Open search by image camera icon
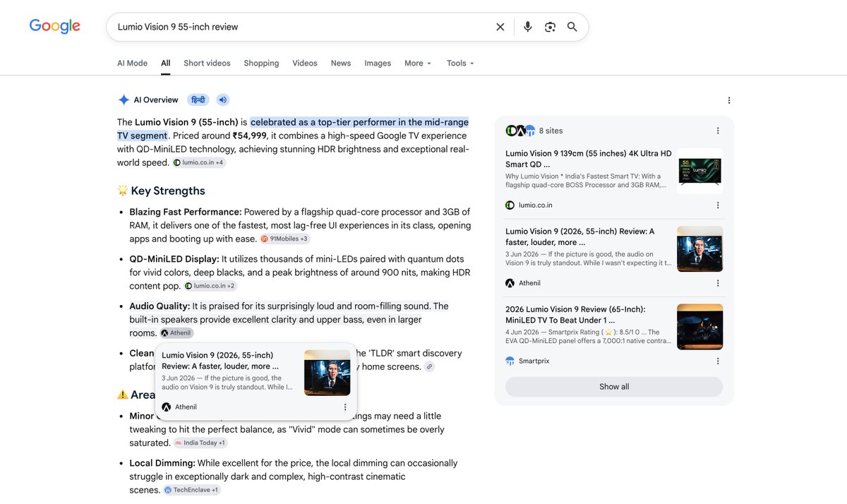The height and width of the screenshot is (504, 847). 550,27
